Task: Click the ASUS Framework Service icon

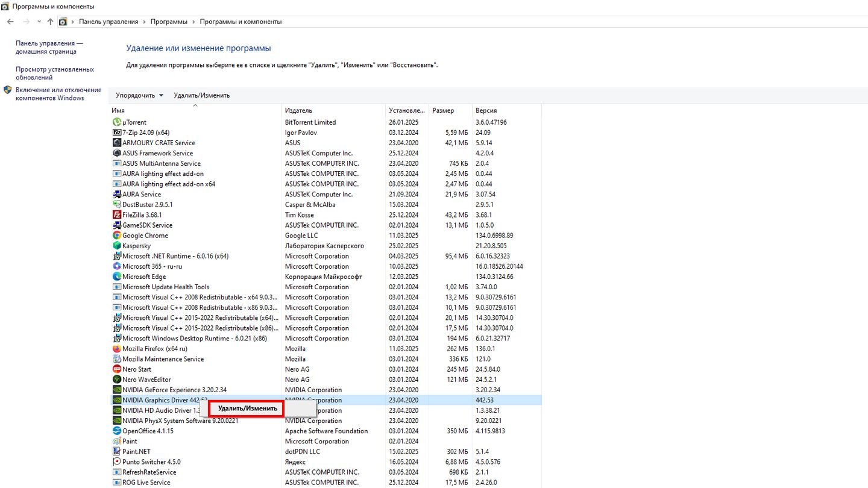Action: [x=117, y=153]
